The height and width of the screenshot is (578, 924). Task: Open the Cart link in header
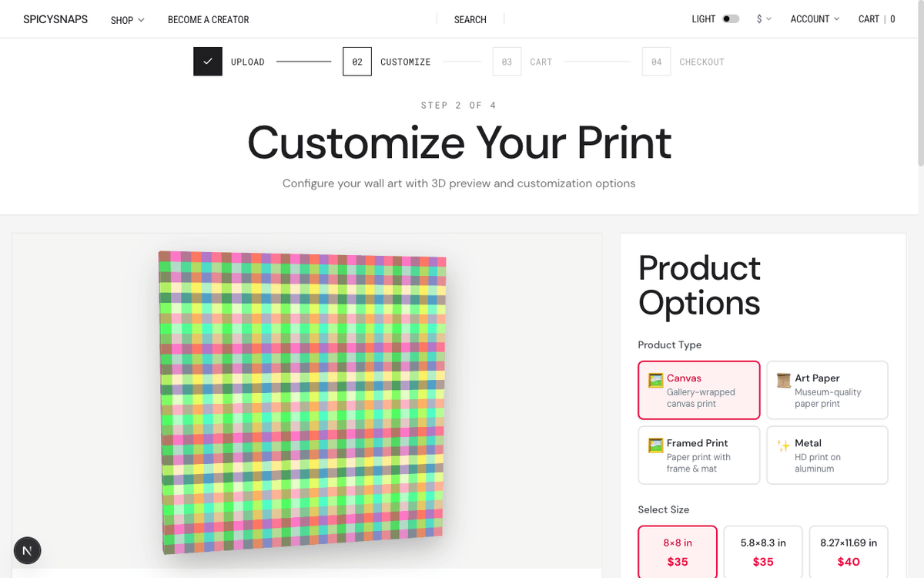tap(876, 19)
